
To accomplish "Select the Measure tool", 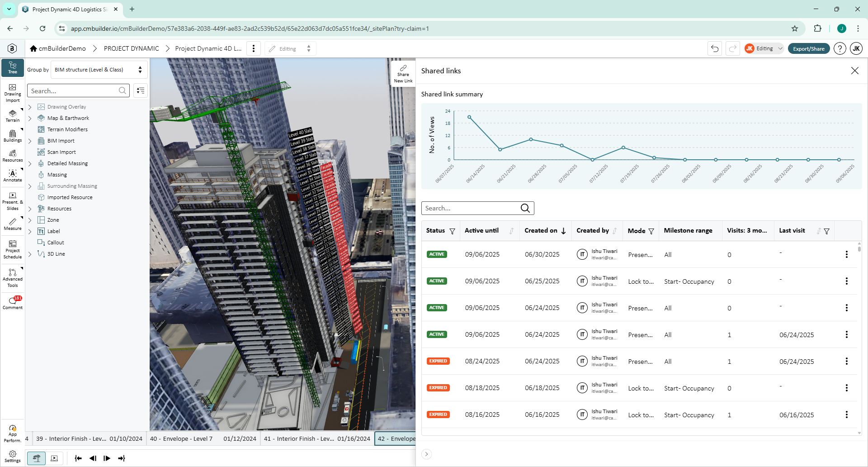I will pos(13,224).
